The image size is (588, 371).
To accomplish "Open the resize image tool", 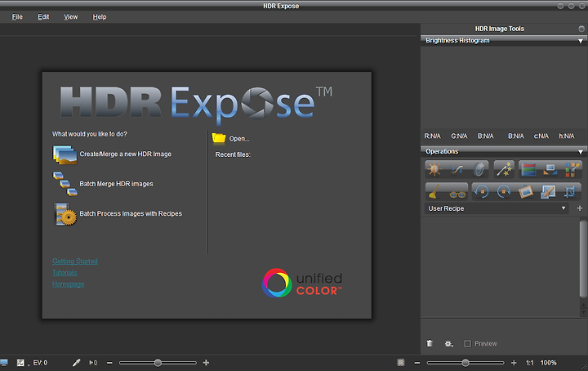I will 548,192.
